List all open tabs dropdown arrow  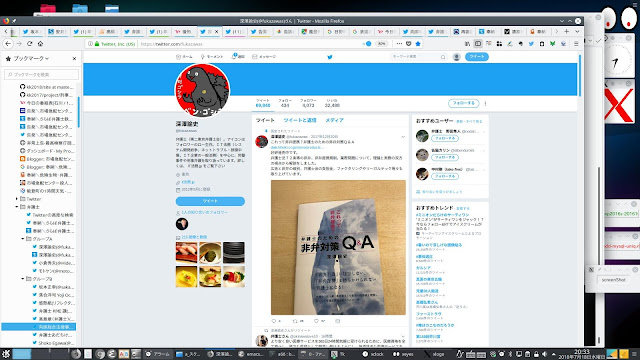[577, 31]
